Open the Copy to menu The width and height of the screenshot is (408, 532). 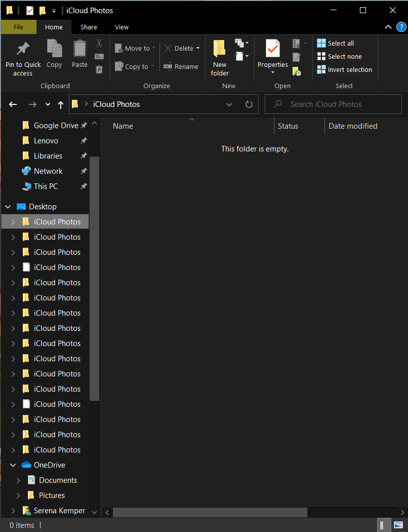coord(135,66)
